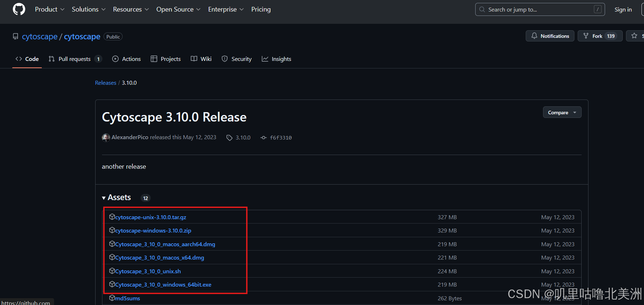The height and width of the screenshot is (305, 644).
Task: Open the Insights tab
Action: click(277, 59)
